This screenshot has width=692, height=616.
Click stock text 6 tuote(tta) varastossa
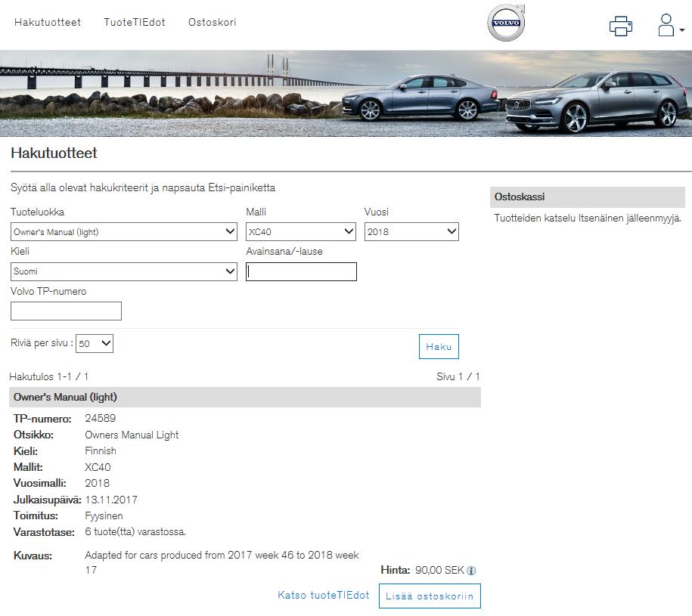coord(135,532)
